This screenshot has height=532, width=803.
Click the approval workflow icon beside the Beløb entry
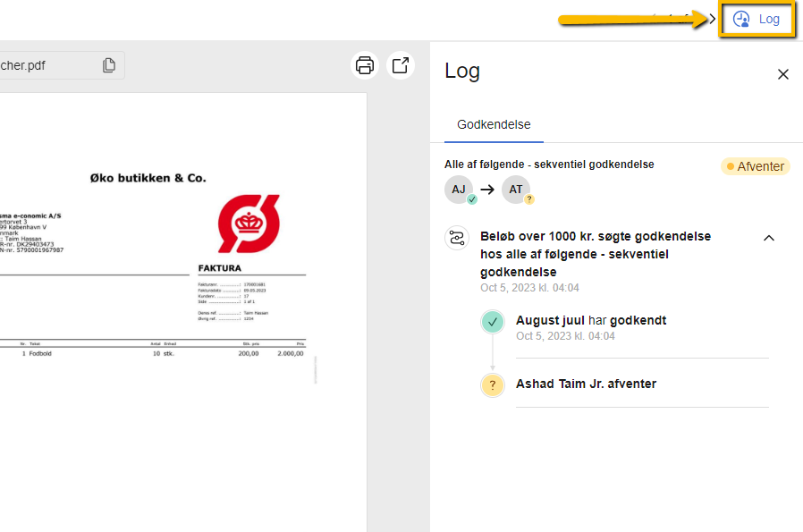pos(455,238)
